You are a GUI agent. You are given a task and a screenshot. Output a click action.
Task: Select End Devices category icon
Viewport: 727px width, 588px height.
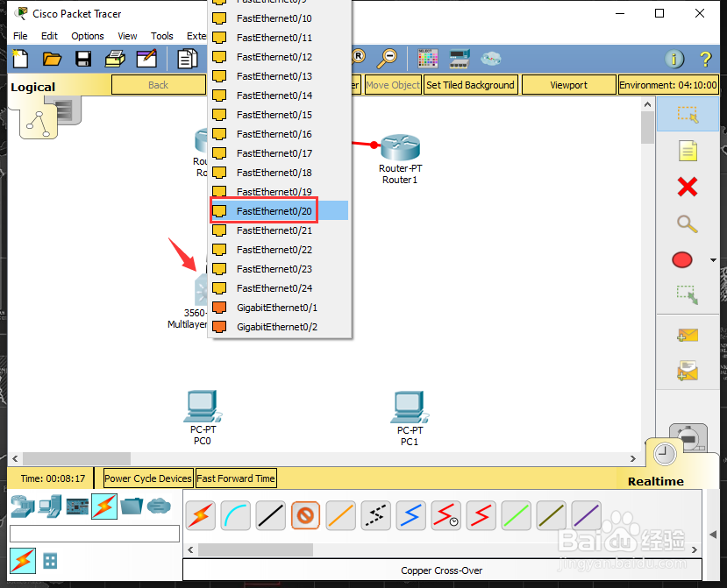point(50,507)
